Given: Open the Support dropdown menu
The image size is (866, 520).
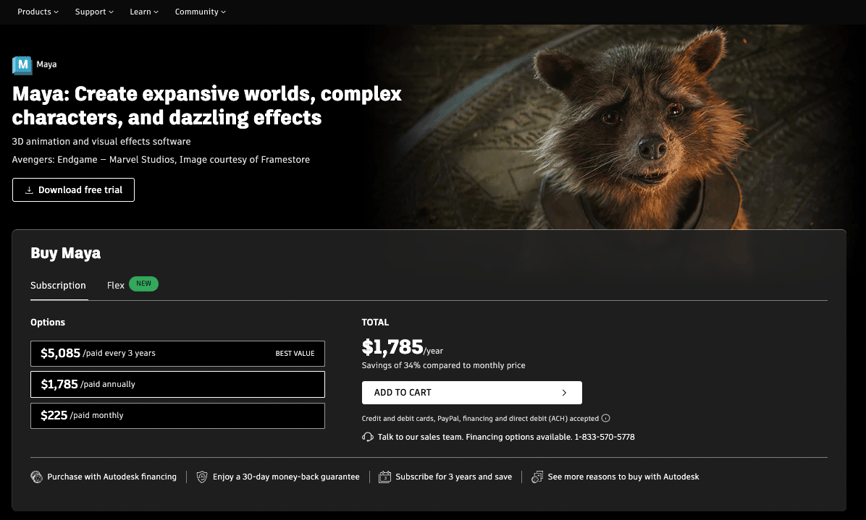Looking at the screenshot, I should [94, 12].
